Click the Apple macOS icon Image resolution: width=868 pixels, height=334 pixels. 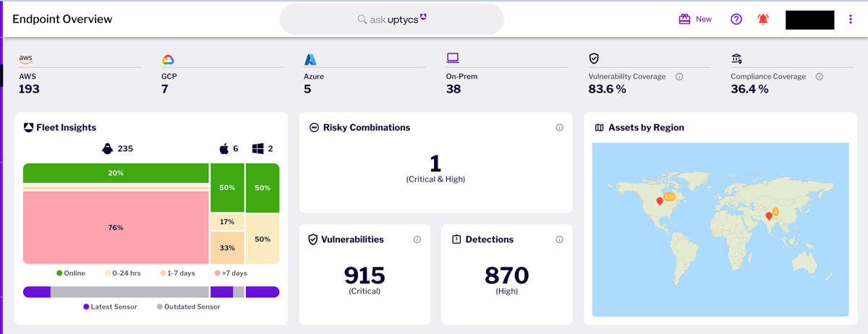(224, 148)
